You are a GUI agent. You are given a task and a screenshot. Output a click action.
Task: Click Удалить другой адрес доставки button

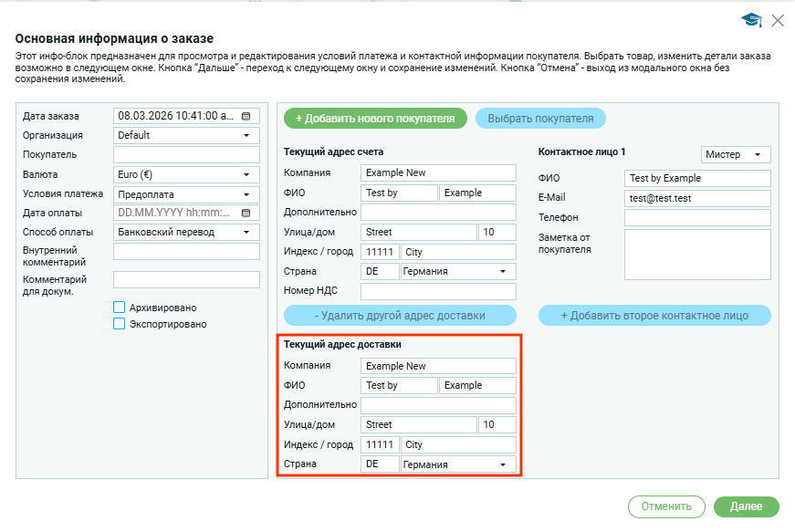click(400, 316)
